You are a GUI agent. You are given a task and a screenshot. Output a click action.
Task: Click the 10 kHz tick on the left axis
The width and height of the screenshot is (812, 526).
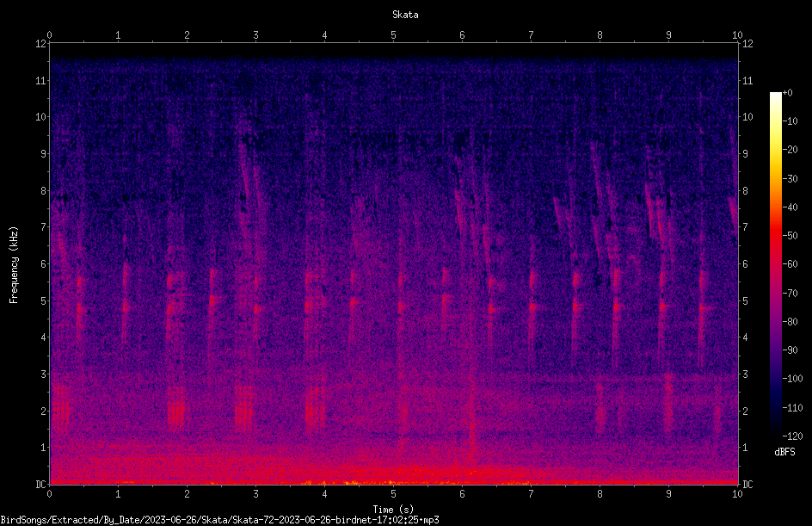[x=41, y=117]
